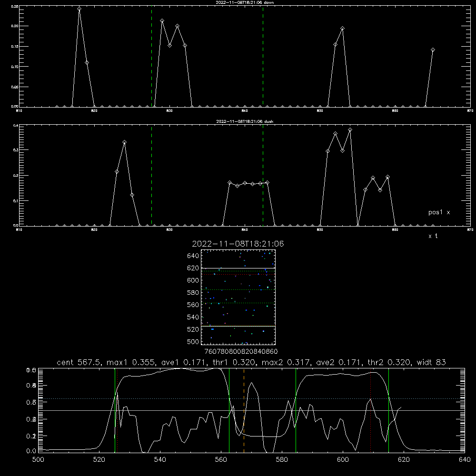Screen dimensions: 476x476
Task: Click the "620" y-axis label of scatter image
Action: pos(193,268)
